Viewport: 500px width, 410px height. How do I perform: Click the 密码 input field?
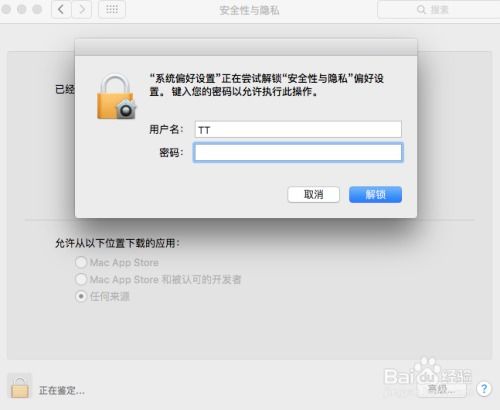(298, 153)
